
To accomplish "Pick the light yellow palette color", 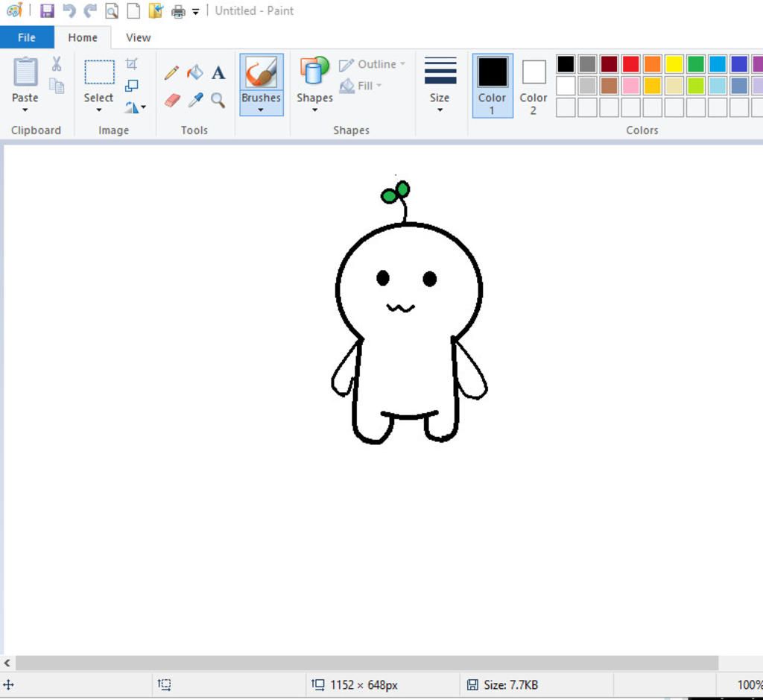I will (x=674, y=86).
